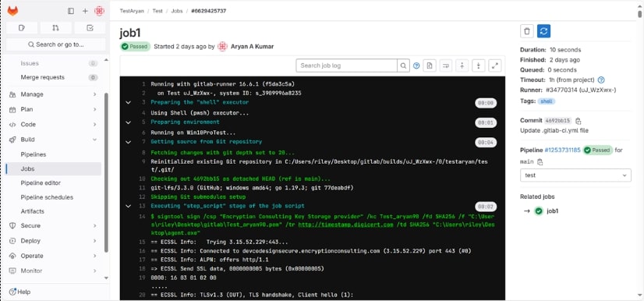644x301 pixels.
Task: Open Merge requests sidebar item
Action: pyautogui.click(x=54, y=77)
